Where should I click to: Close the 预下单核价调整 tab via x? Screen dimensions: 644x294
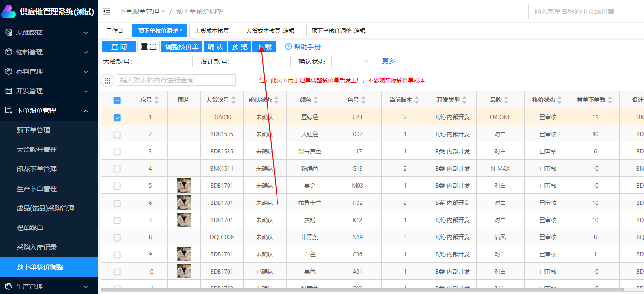click(x=181, y=30)
